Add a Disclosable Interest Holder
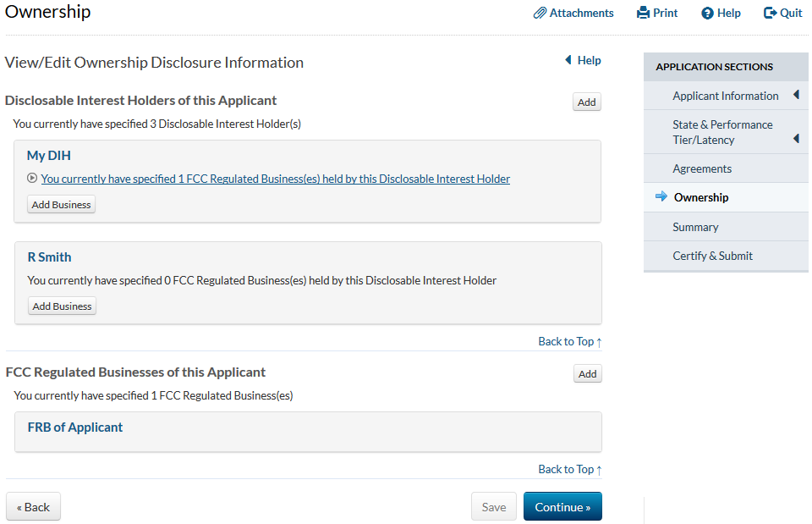This screenshot has height=524, width=812. click(586, 102)
